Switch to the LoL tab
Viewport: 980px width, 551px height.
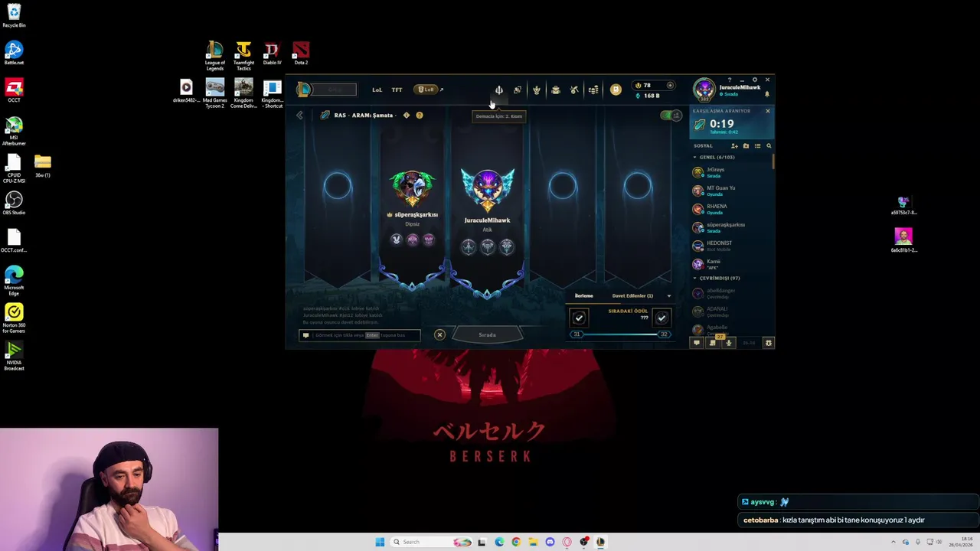377,90
